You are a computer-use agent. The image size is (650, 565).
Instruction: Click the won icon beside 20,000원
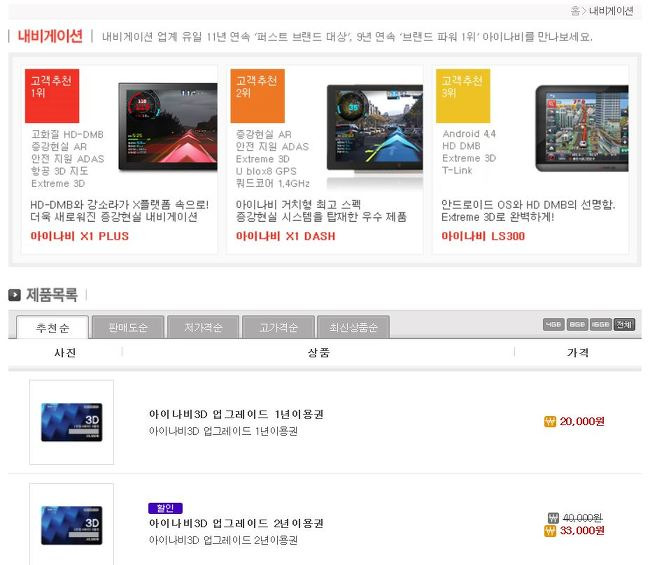point(550,422)
